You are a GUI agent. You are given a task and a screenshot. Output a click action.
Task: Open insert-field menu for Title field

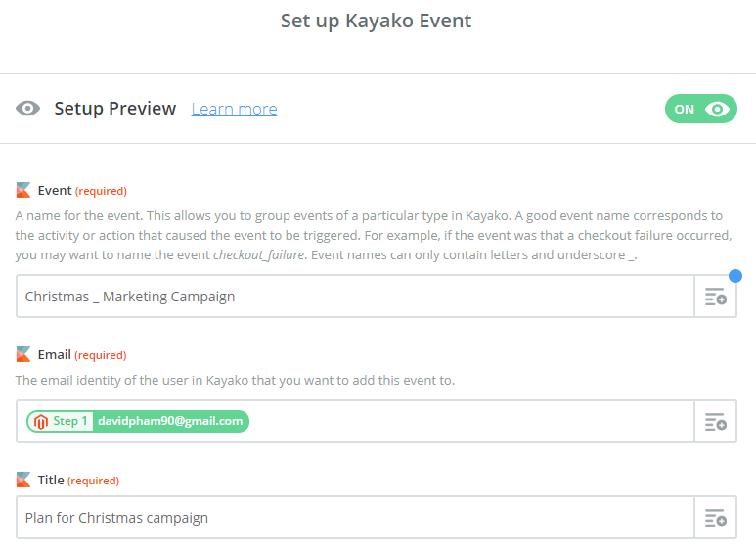click(715, 518)
